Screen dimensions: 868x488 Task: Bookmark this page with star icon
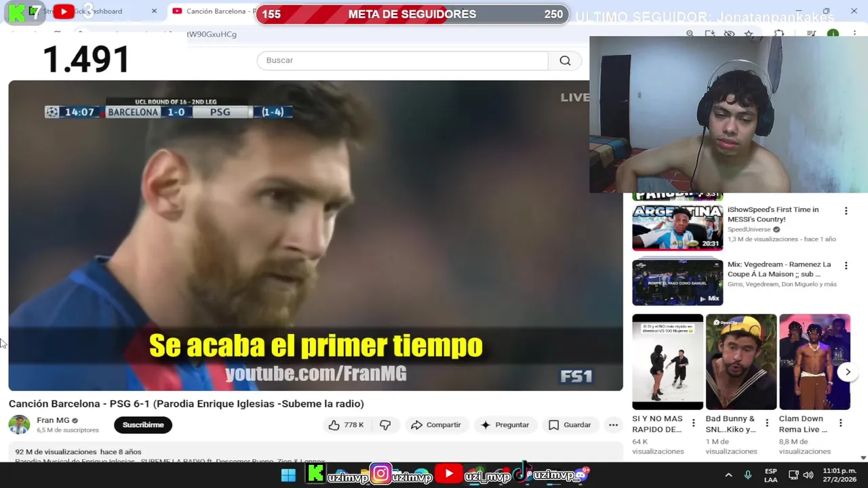click(x=749, y=34)
